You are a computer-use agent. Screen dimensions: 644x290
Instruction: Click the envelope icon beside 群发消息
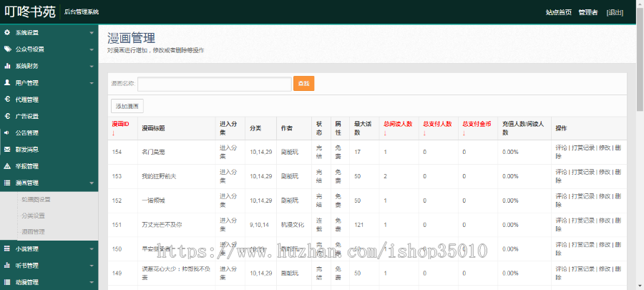click(x=7, y=150)
